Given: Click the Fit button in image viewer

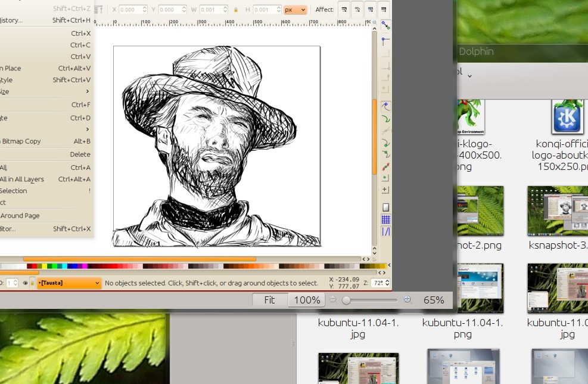Looking at the screenshot, I should pos(270,300).
